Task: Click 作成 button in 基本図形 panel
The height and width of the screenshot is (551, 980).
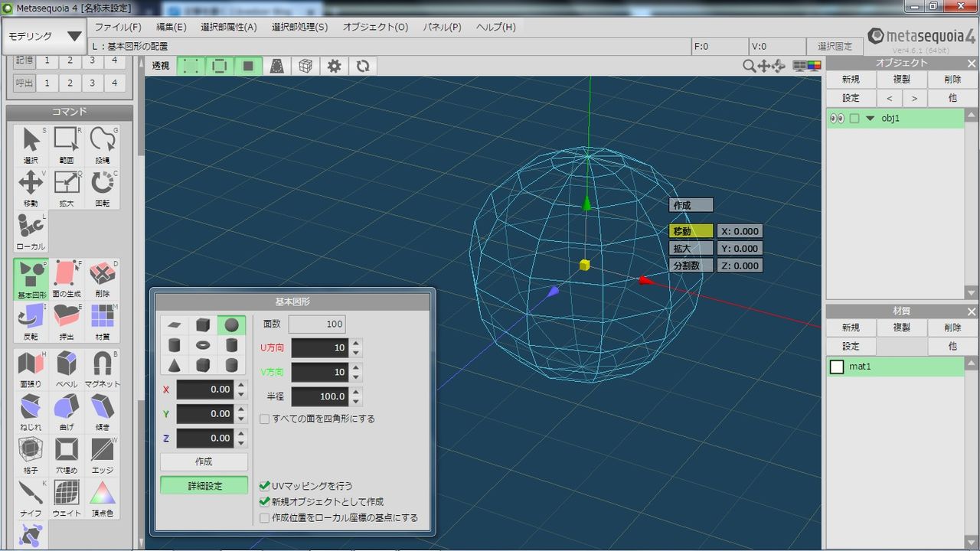Action: pyautogui.click(x=204, y=461)
